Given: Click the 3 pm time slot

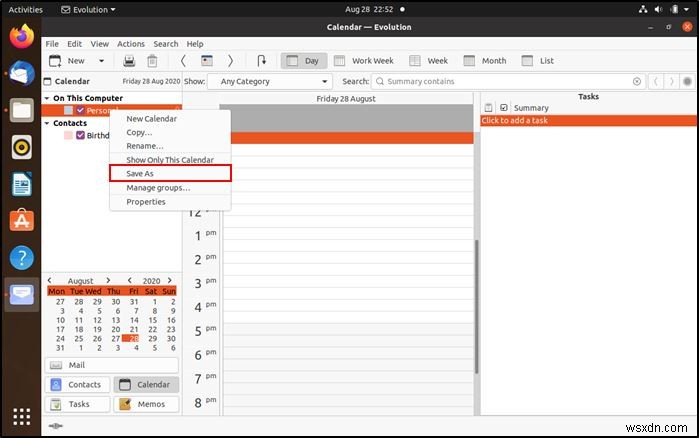Looking at the screenshot, I should tap(348, 287).
